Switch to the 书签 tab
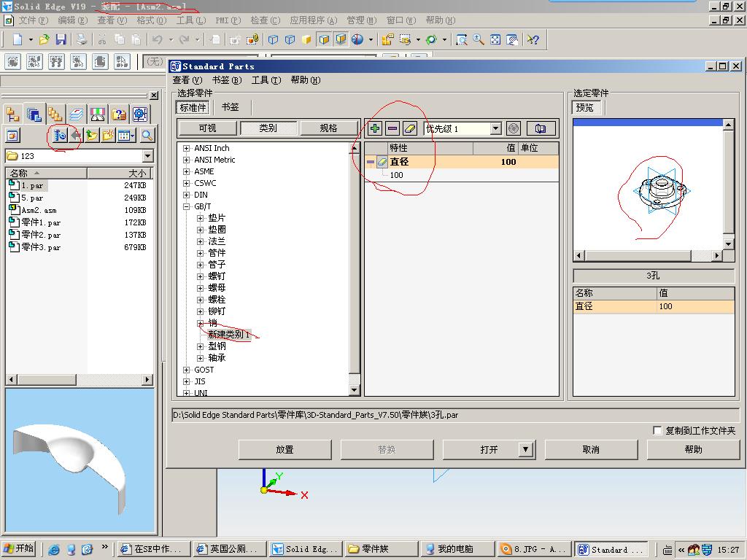The height and width of the screenshot is (560, 747). [x=231, y=107]
